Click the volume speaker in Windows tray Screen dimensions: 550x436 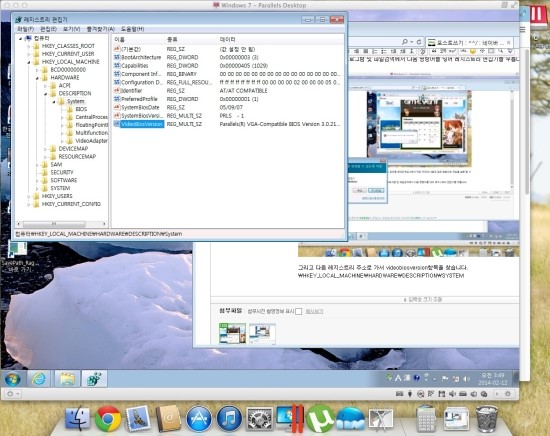467,379
